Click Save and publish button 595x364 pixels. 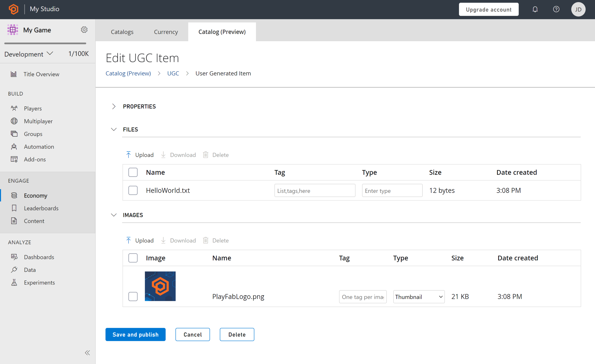(x=136, y=334)
